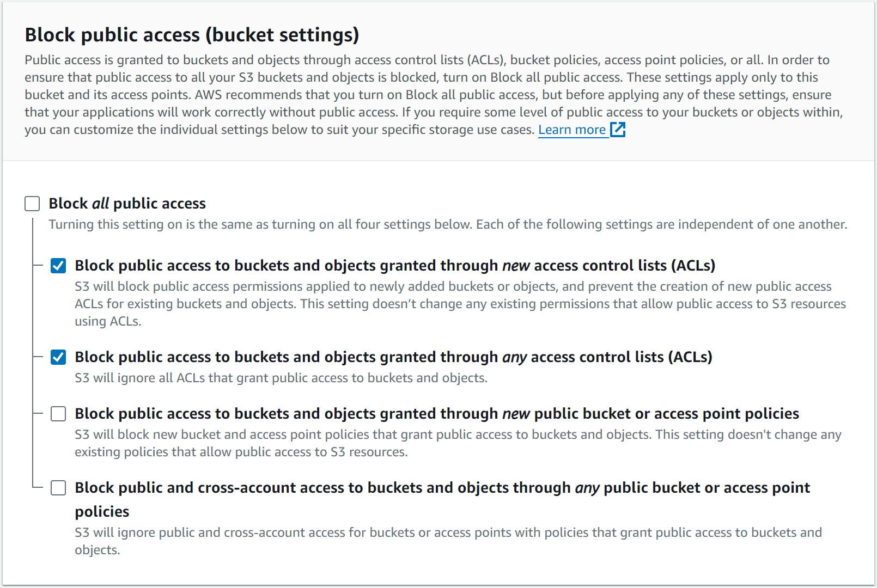This screenshot has width=877, height=588.
Task: Check block new public bucket policies checkbox
Action: [x=58, y=414]
